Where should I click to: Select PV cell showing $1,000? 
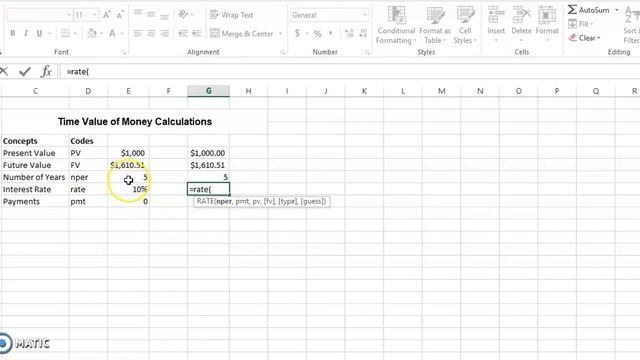point(128,153)
